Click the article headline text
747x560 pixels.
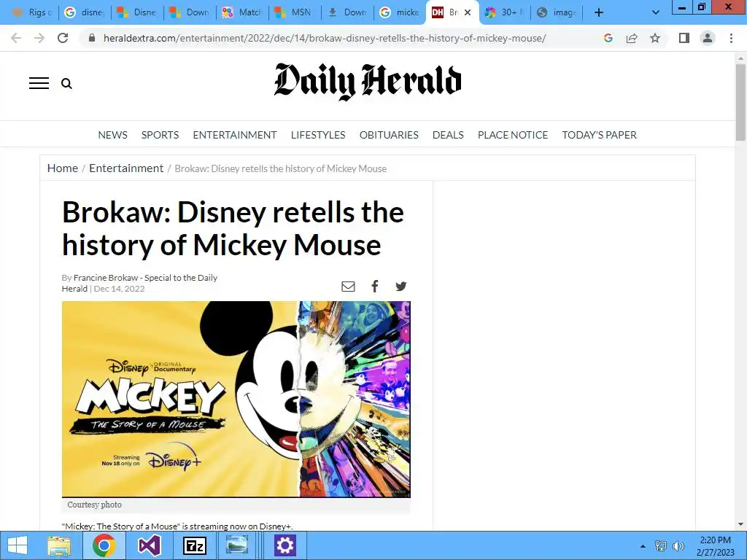pos(233,228)
